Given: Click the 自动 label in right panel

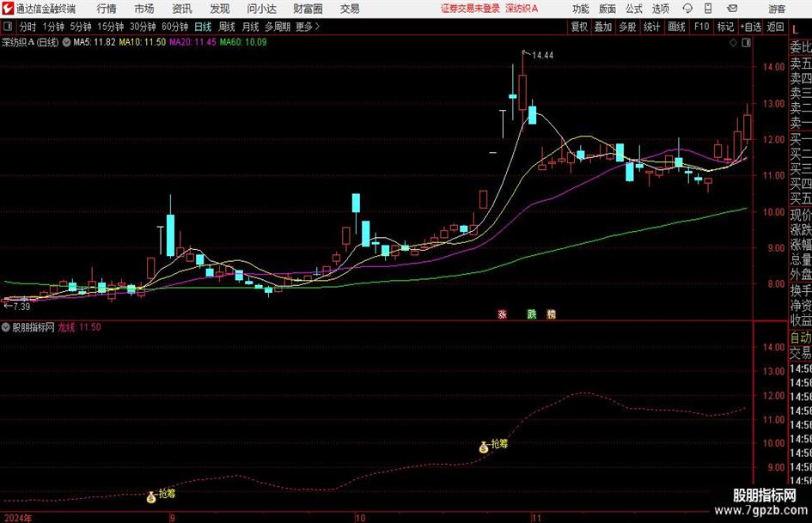Looking at the screenshot, I should point(801,338).
